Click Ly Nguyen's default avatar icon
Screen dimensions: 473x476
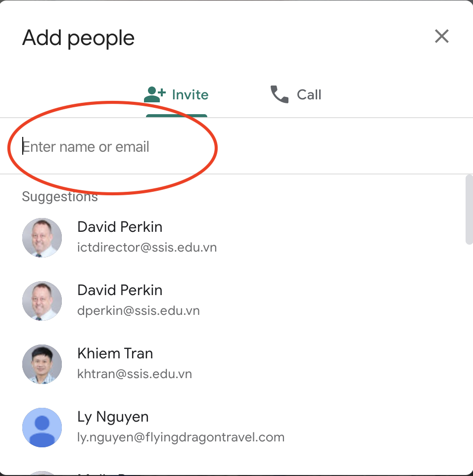pos(42,428)
